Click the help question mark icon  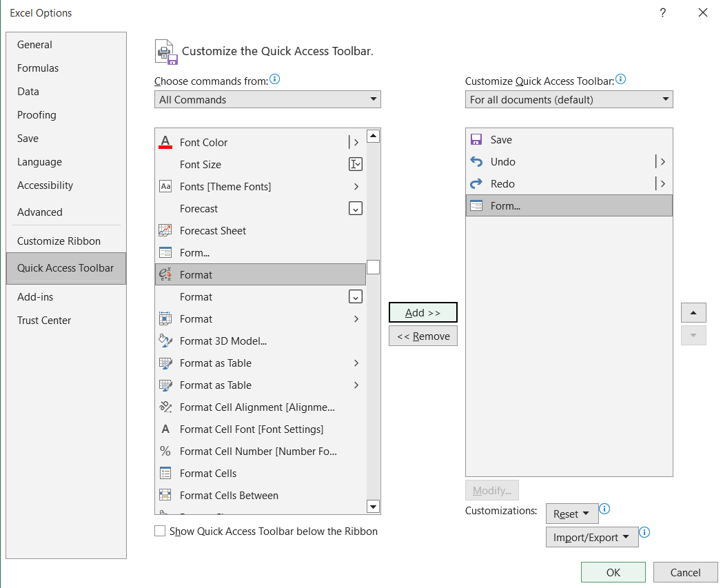[x=662, y=12]
